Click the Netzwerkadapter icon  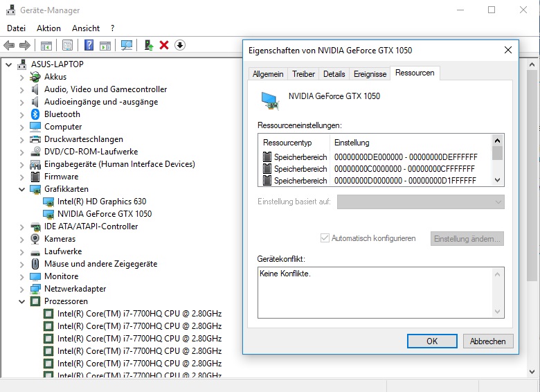point(35,289)
